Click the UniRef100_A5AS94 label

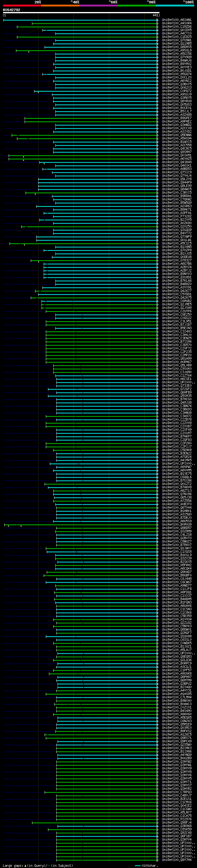point(177,139)
